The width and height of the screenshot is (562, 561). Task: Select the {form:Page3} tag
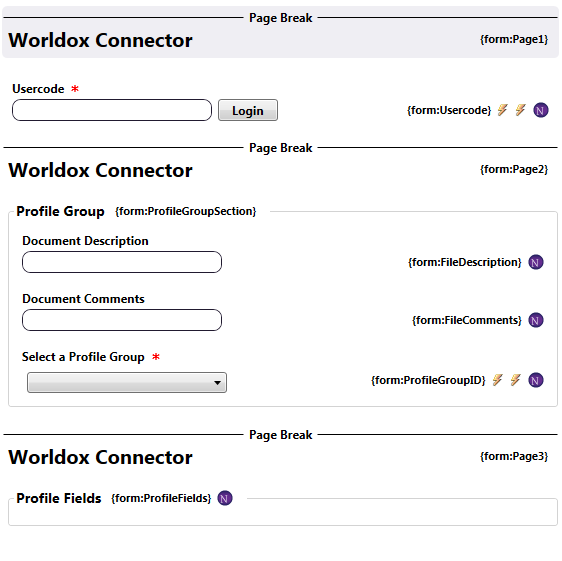pyautogui.click(x=514, y=456)
